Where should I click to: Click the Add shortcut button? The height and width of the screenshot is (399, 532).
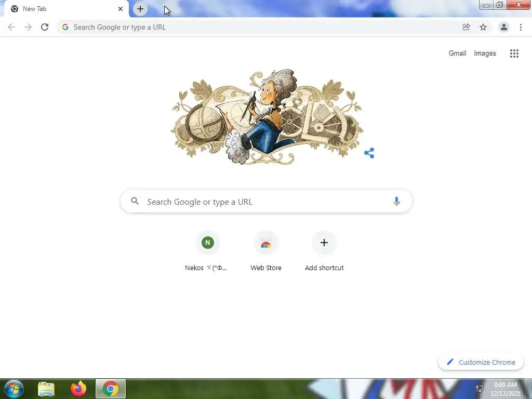[324, 251]
